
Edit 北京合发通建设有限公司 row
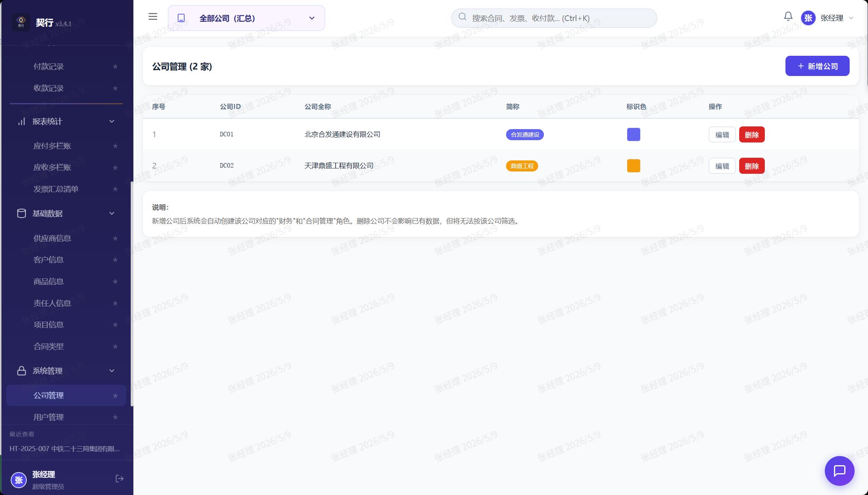(722, 134)
